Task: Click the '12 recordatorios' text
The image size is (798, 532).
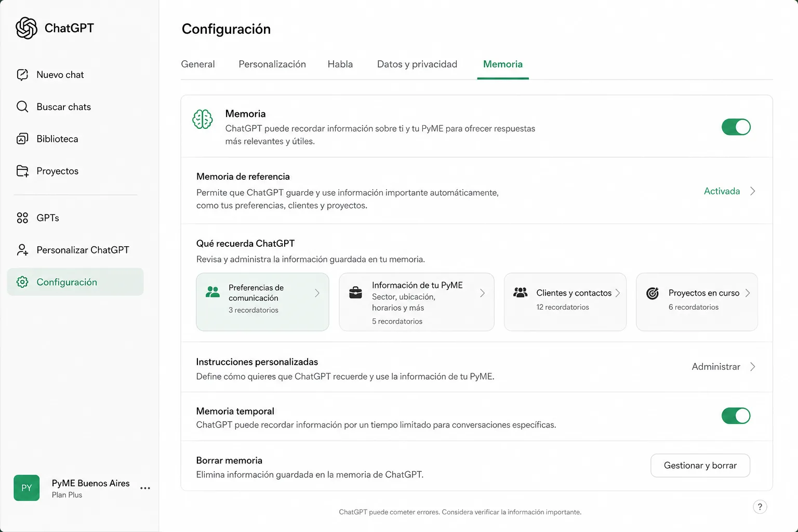Action: point(563,308)
